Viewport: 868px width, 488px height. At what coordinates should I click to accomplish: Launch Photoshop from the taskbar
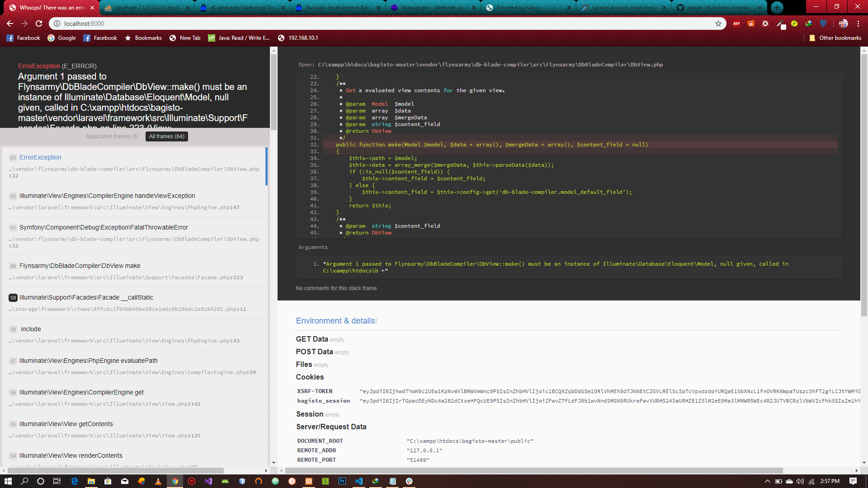[x=342, y=481]
